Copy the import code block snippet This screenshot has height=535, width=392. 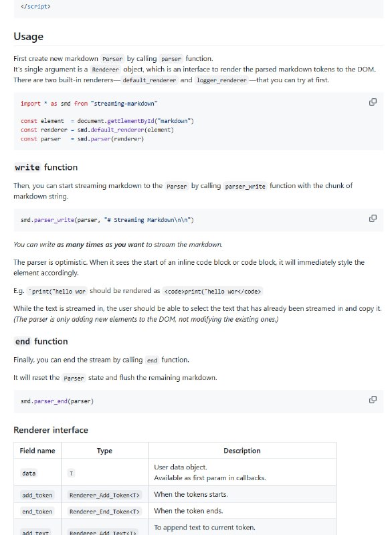(x=372, y=102)
